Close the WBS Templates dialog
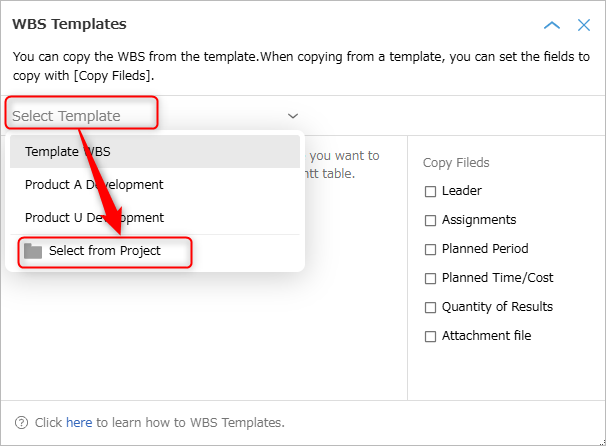606x446 pixels. (x=584, y=25)
